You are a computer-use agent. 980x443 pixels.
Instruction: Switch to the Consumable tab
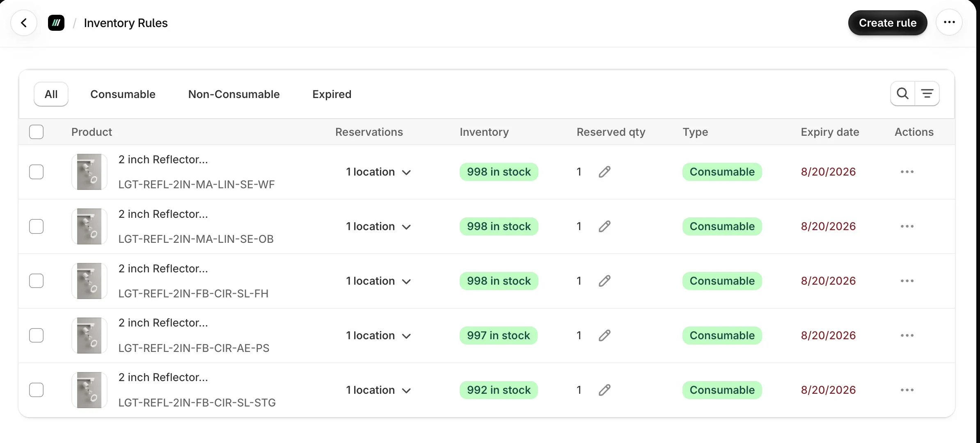(123, 94)
